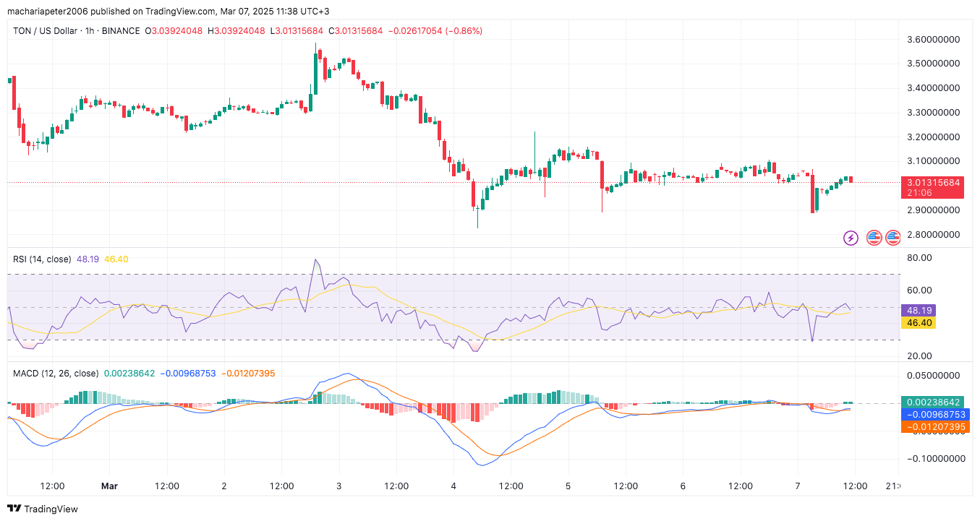Click the purple RSI value tag 48.19
This screenshot has height=521, width=980.
(x=919, y=311)
